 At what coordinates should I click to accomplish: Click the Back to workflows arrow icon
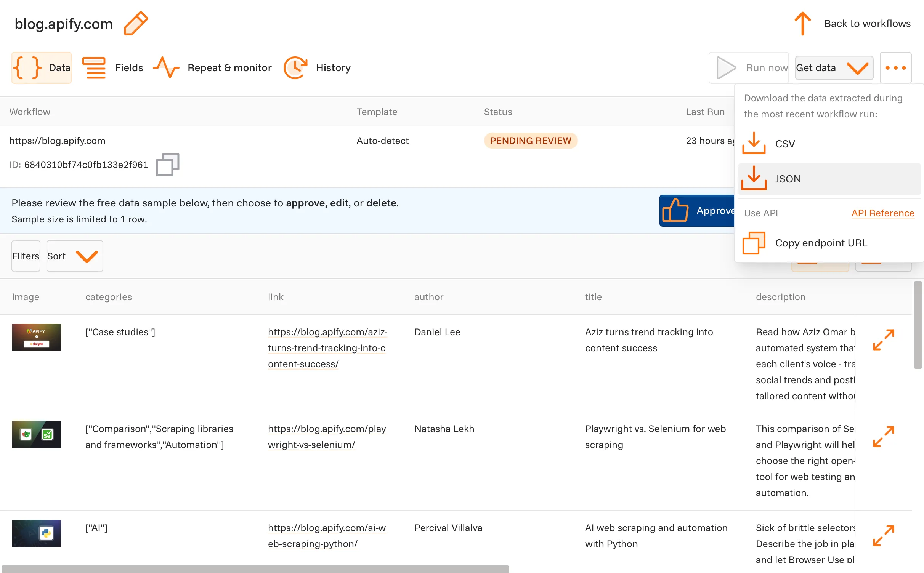(x=802, y=24)
